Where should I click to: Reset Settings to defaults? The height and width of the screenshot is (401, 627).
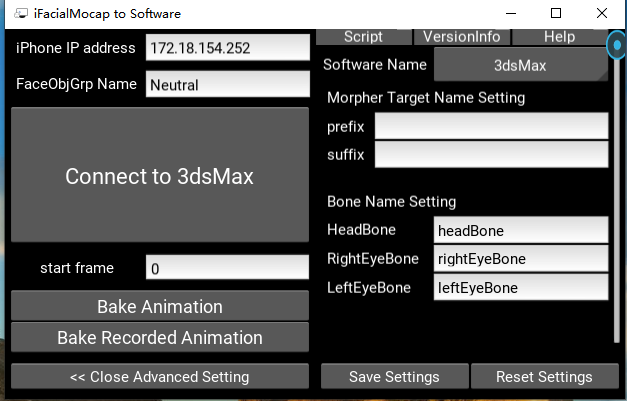coord(545,376)
